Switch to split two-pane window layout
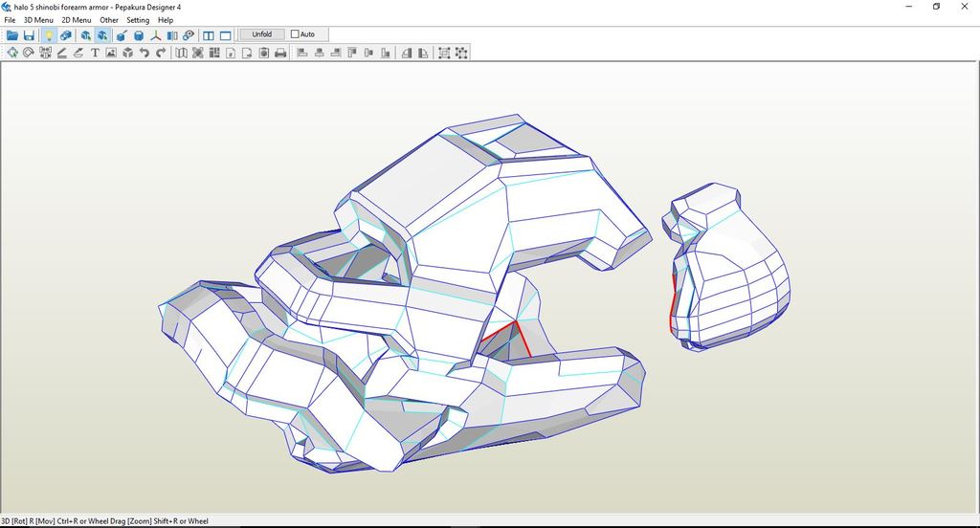Screen dimensions: 980x528 coord(209,35)
